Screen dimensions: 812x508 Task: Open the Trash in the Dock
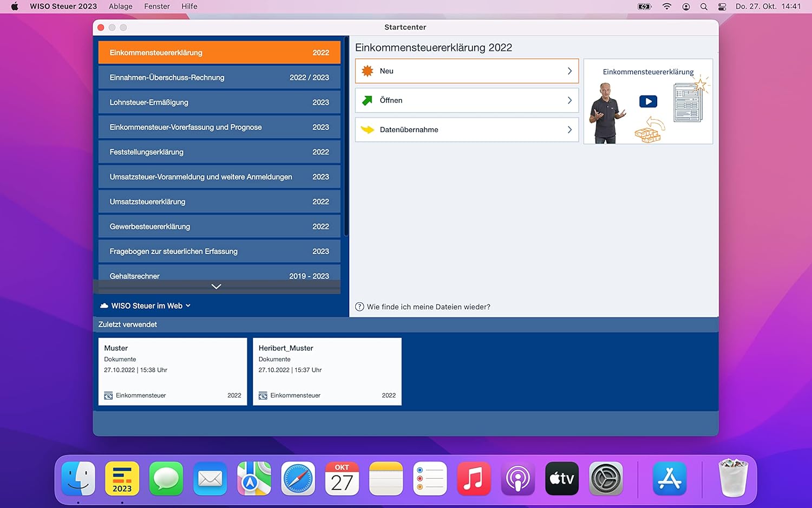(x=734, y=478)
